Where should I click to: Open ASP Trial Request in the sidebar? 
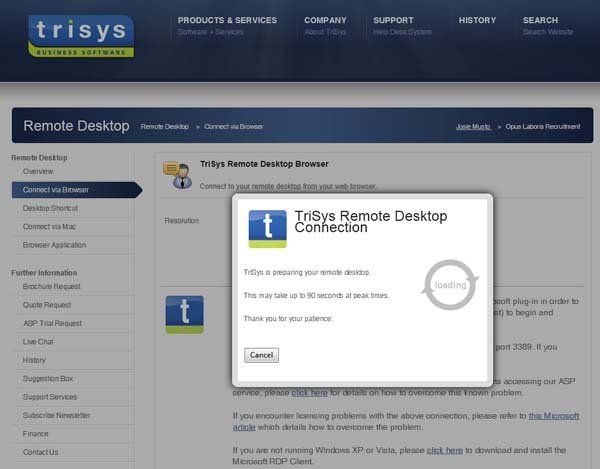pyautogui.click(x=52, y=323)
